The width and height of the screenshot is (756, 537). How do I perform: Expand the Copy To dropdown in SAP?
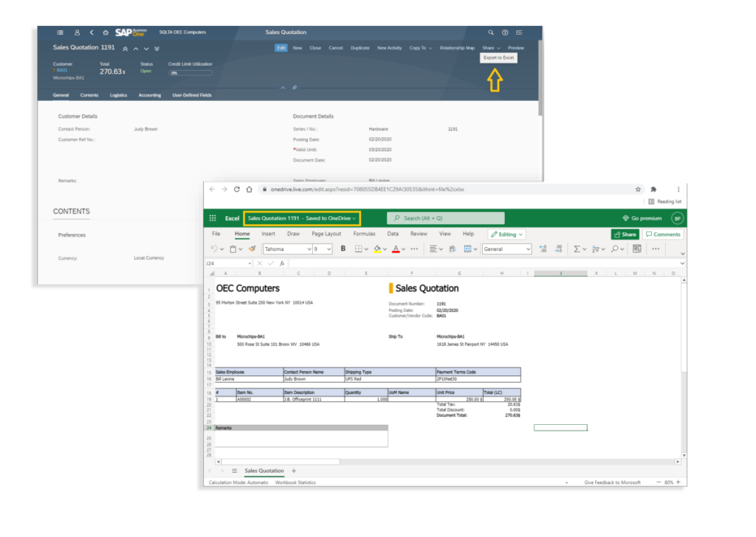coord(418,48)
